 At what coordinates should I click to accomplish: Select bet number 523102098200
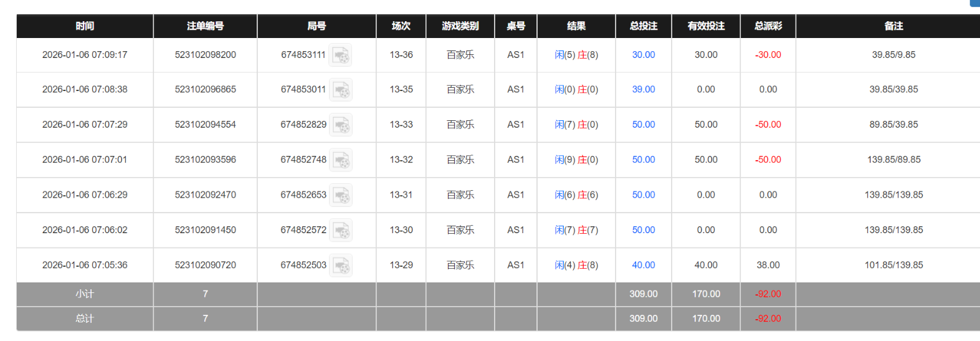point(205,55)
